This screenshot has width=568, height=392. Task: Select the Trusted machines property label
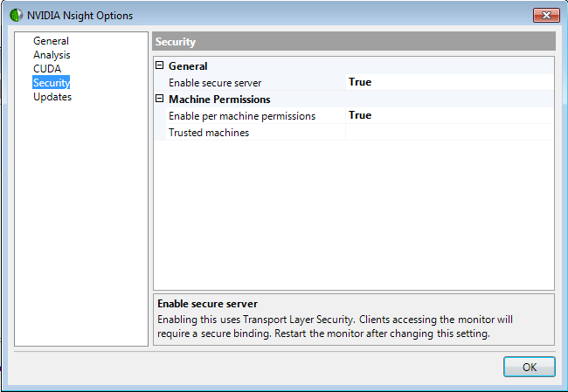coord(209,133)
